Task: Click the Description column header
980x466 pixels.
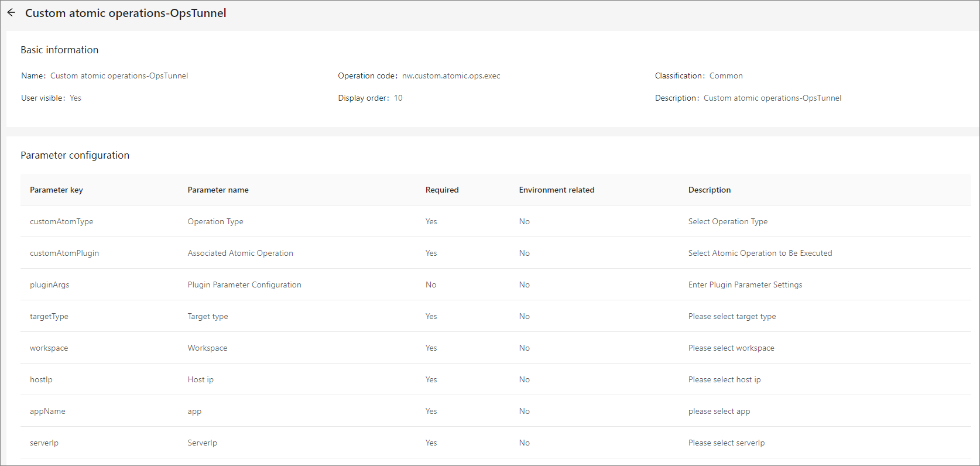Action: pyautogui.click(x=710, y=190)
